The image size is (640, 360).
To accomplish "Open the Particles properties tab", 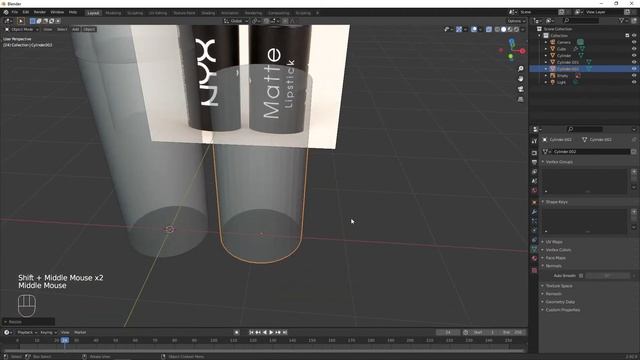I will tap(534, 221).
